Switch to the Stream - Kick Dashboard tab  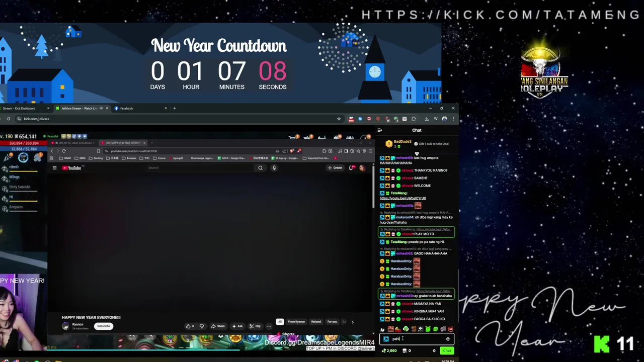point(24,108)
